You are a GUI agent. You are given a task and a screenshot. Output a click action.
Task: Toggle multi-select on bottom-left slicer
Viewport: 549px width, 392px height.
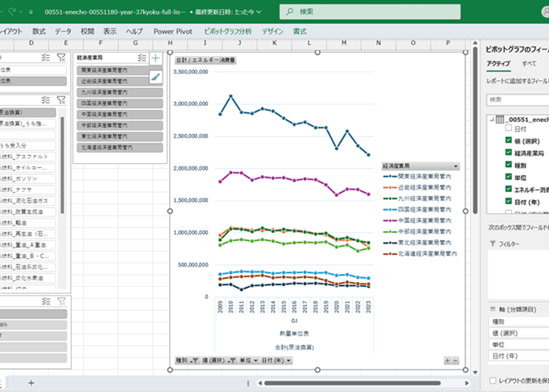click(46, 301)
